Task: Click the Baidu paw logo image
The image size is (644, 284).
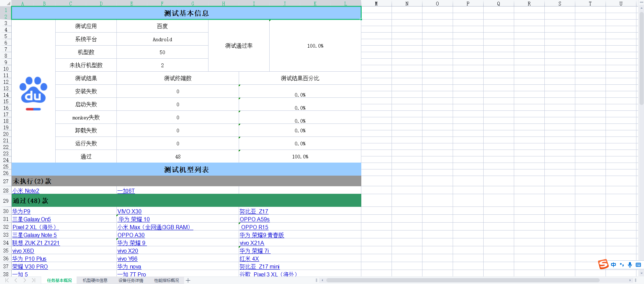Action: pyautogui.click(x=33, y=93)
